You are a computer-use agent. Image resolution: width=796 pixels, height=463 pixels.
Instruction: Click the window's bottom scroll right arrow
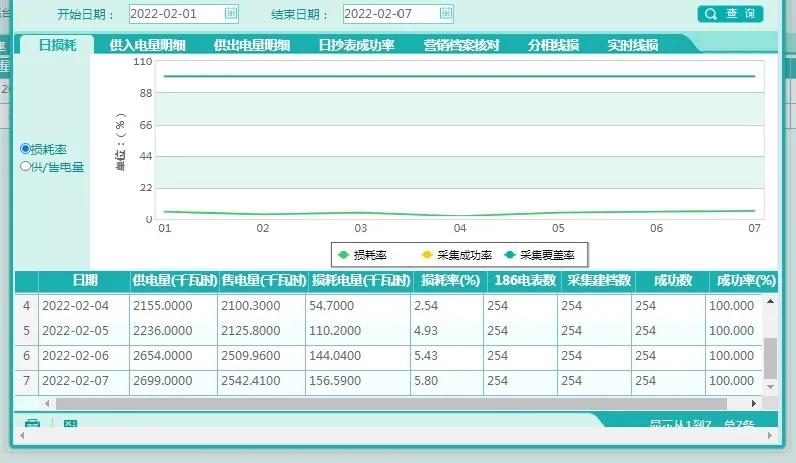770,436
